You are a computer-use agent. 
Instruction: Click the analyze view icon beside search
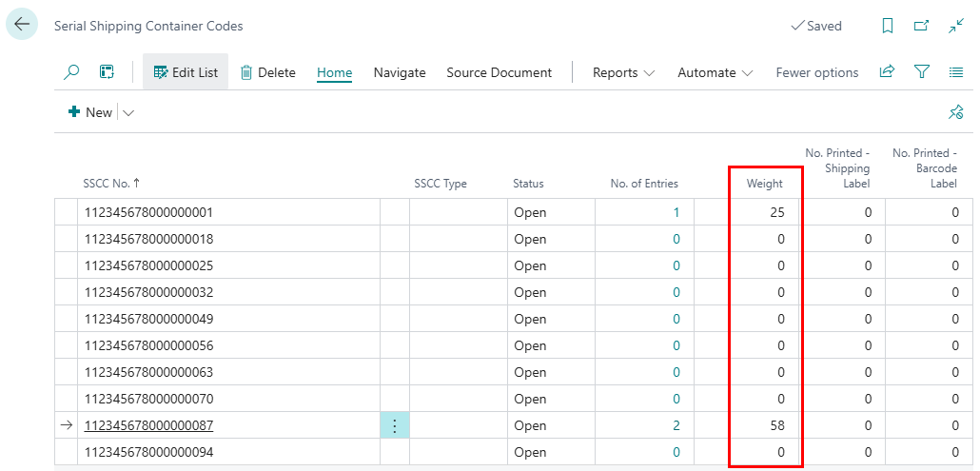pos(107,72)
